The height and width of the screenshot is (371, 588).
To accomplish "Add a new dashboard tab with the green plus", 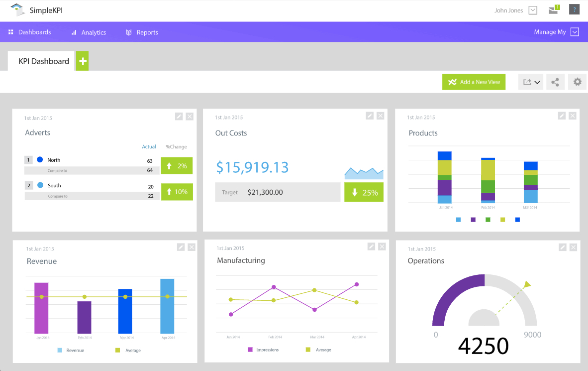I will pyautogui.click(x=82, y=61).
